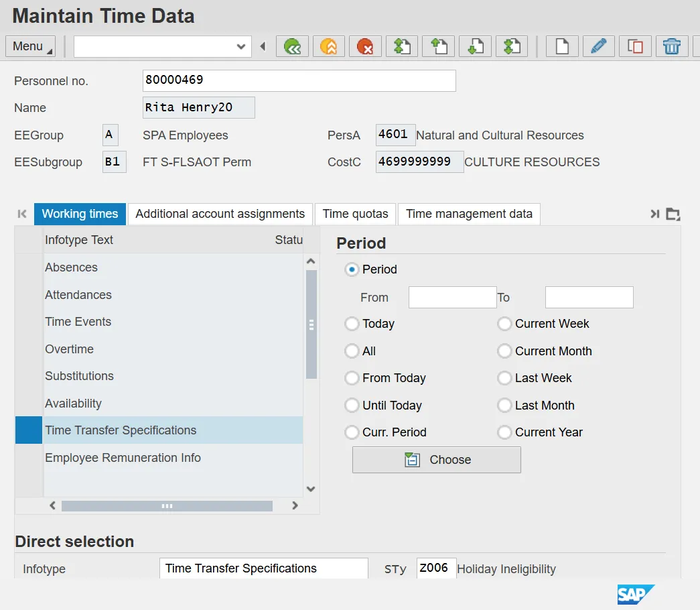Image resolution: width=700 pixels, height=610 pixels.
Task: Switch to the Time quotas tab
Action: (355, 214)
